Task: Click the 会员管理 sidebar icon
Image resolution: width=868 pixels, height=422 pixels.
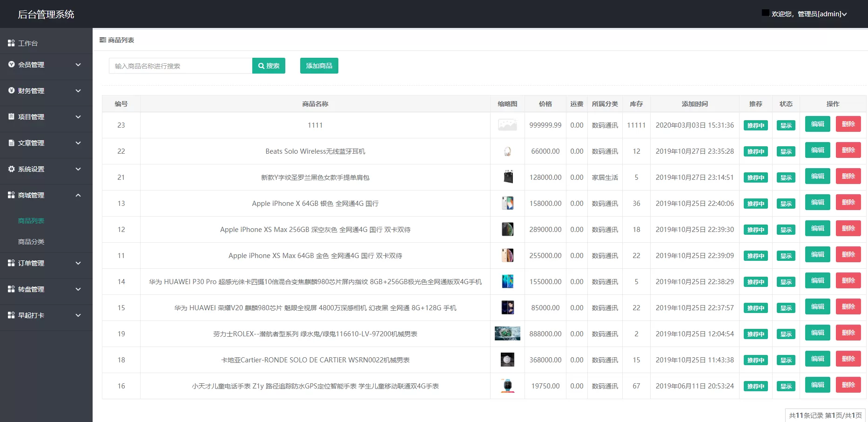Action: point(11,65)
